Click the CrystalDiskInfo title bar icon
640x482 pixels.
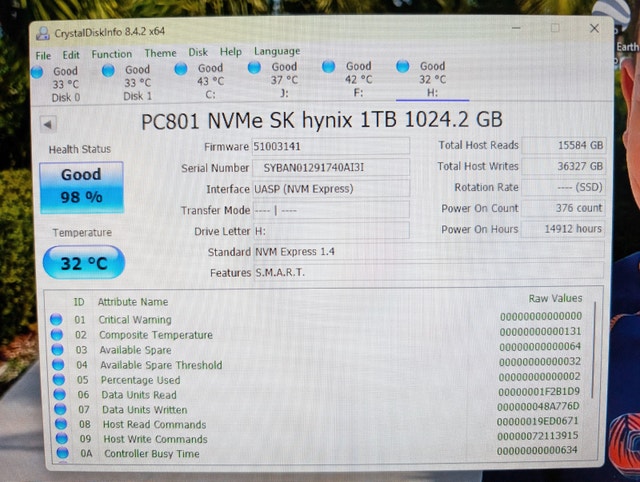pos(43,33)
